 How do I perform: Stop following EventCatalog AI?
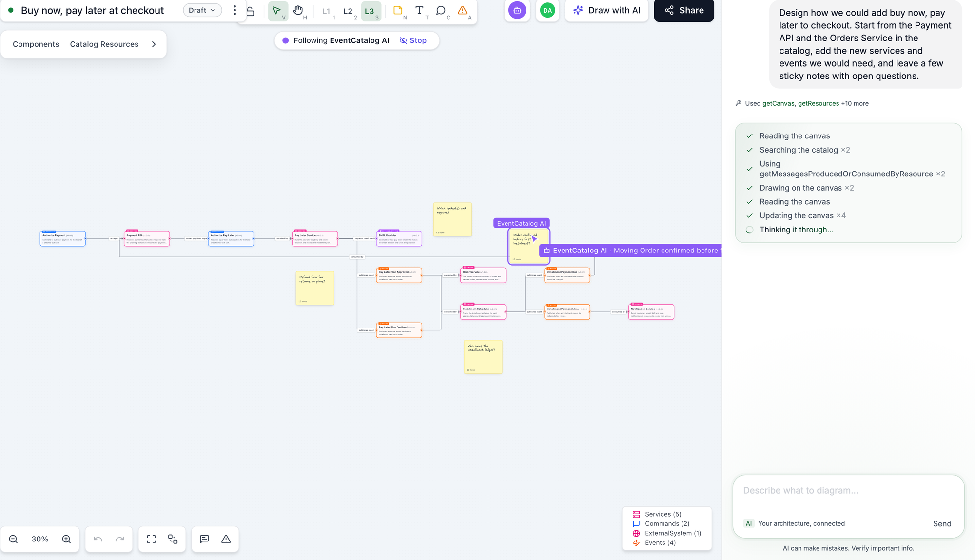point(413,40)
